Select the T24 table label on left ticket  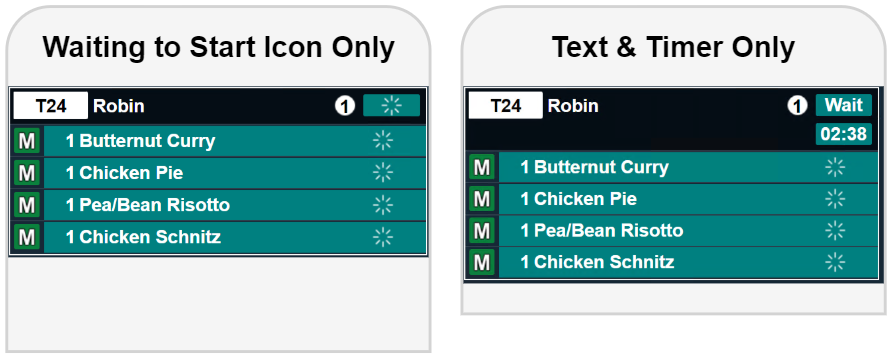point(51,106)
